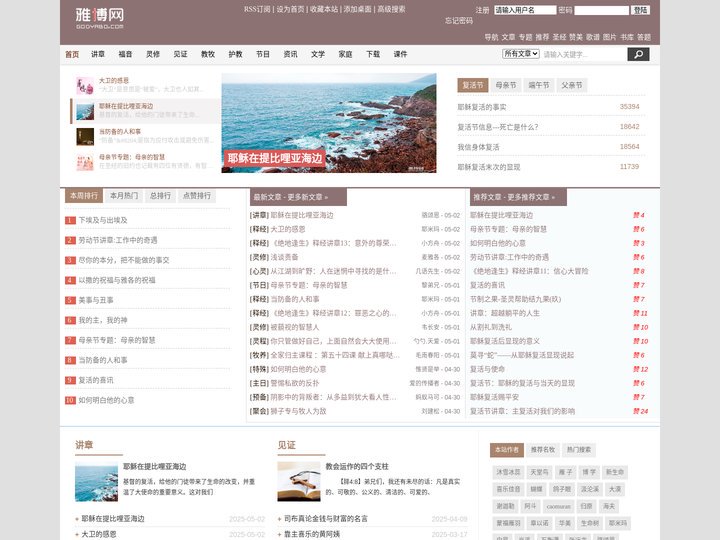Open 教会运作的四个支柱 article title

click(357, 467)
